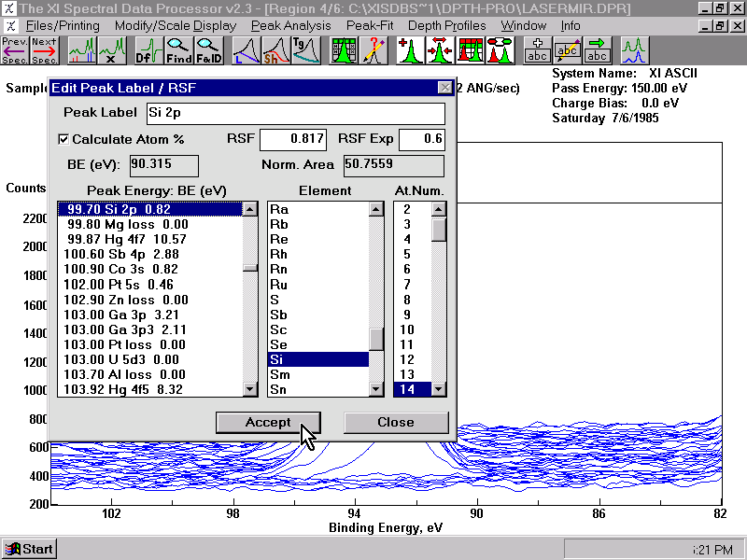Open the Windows Start button

point(29,549)
